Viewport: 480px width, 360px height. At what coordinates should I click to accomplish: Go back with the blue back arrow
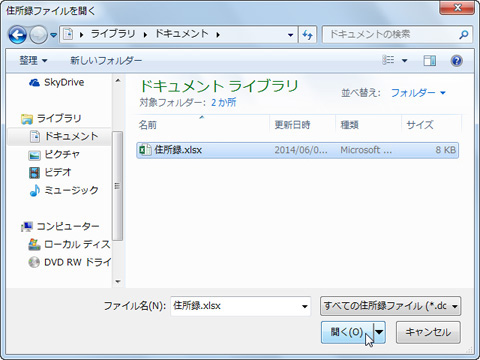(17, 35)
